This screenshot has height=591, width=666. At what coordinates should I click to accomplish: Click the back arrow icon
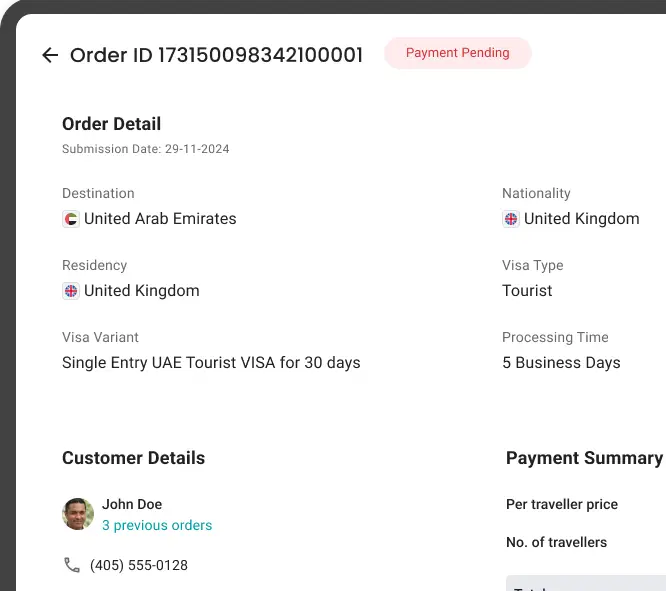pyautogui.click(x=50, y=55)
